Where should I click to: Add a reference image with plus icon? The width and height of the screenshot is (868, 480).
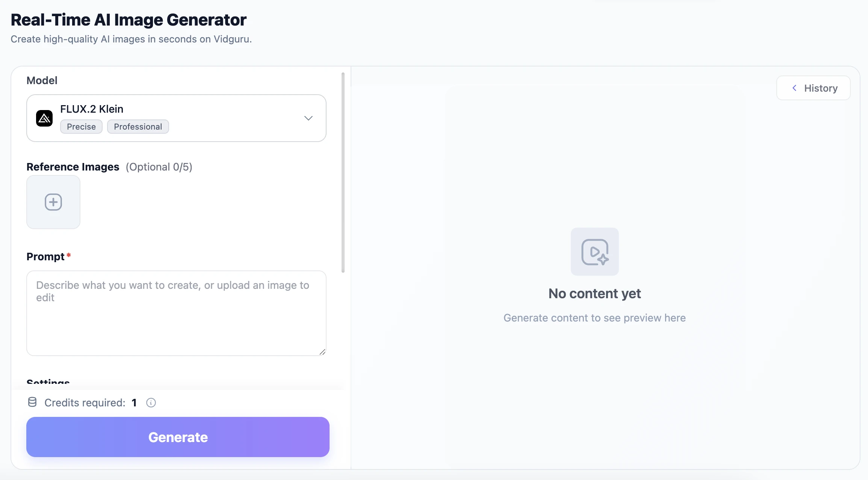pos(53,202)
